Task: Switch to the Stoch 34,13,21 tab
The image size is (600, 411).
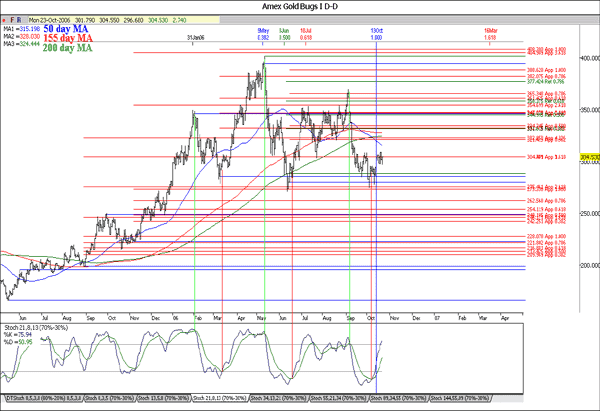Action: point(279,398)
